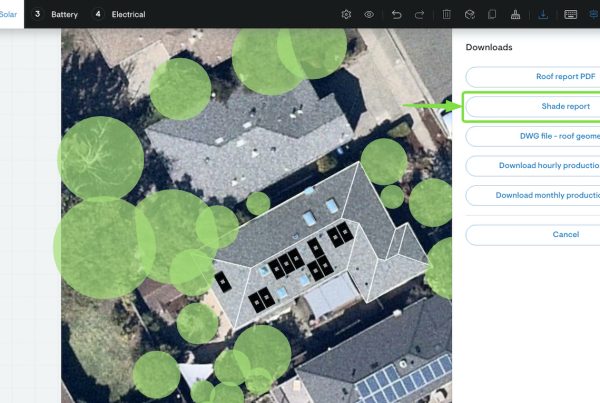Image resolution: width=600 pixels, height=403 pixels.
Task: Click the Shade report button
Action: 533,106
